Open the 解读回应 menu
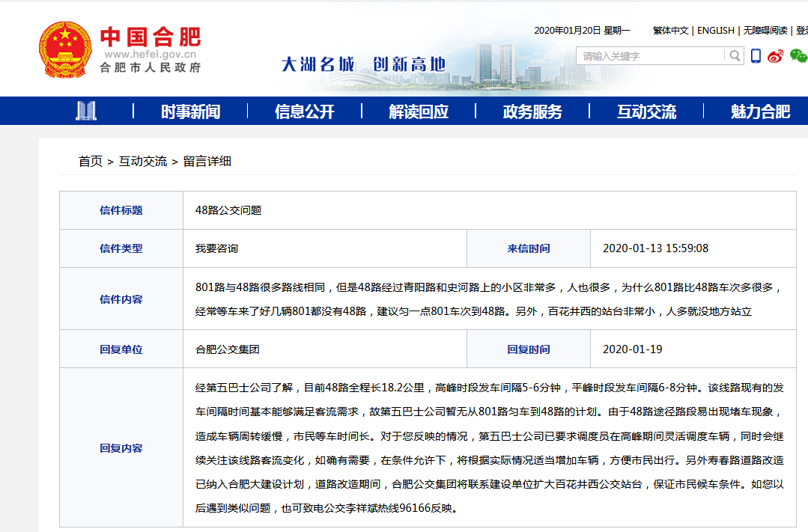This screenshot has height=532, width=808. coord(419,111)
